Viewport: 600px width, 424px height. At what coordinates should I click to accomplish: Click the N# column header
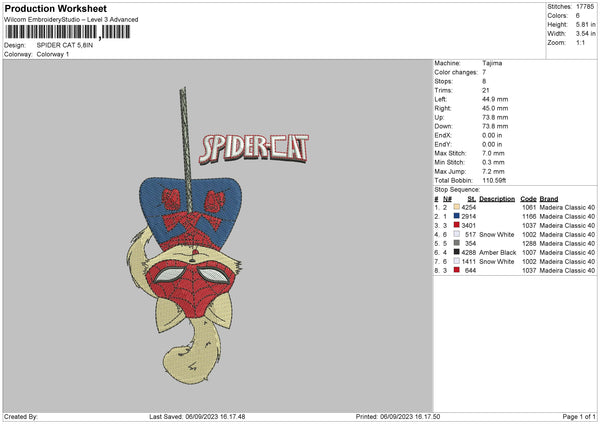[x=449, y=198]
